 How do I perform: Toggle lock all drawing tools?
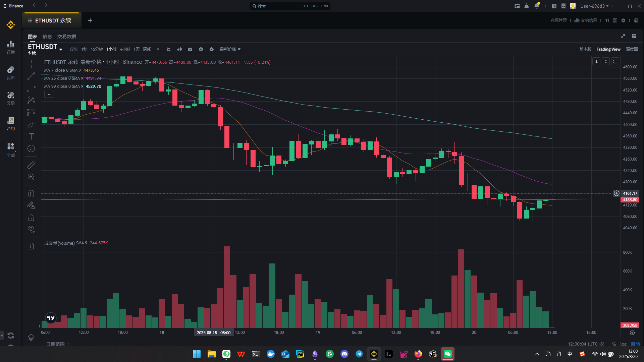coord(31,218)
